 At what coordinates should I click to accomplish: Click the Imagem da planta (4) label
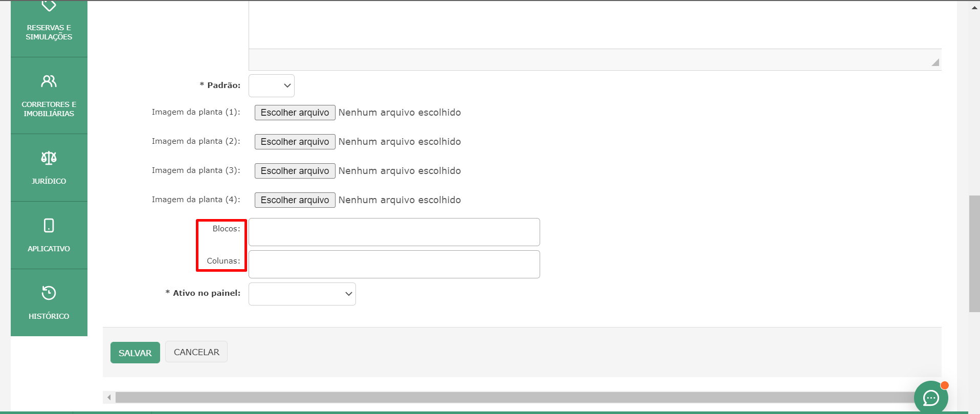click(196, 200)
